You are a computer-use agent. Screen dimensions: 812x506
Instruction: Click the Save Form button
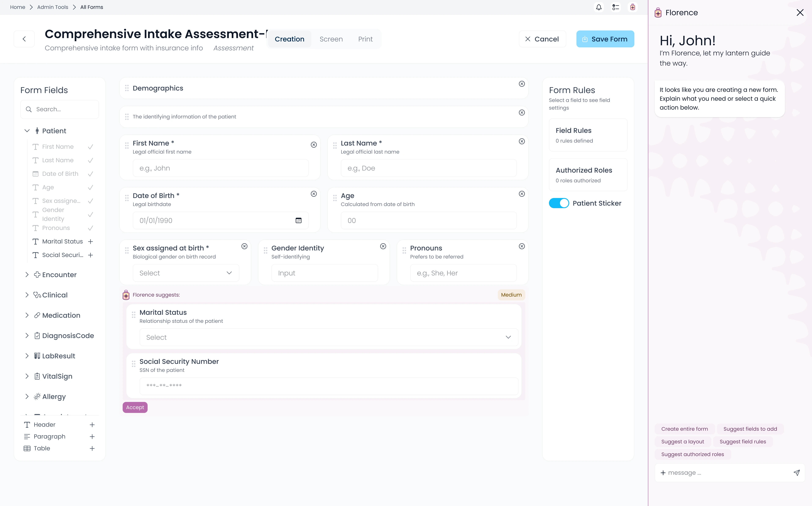coord(605,39)
